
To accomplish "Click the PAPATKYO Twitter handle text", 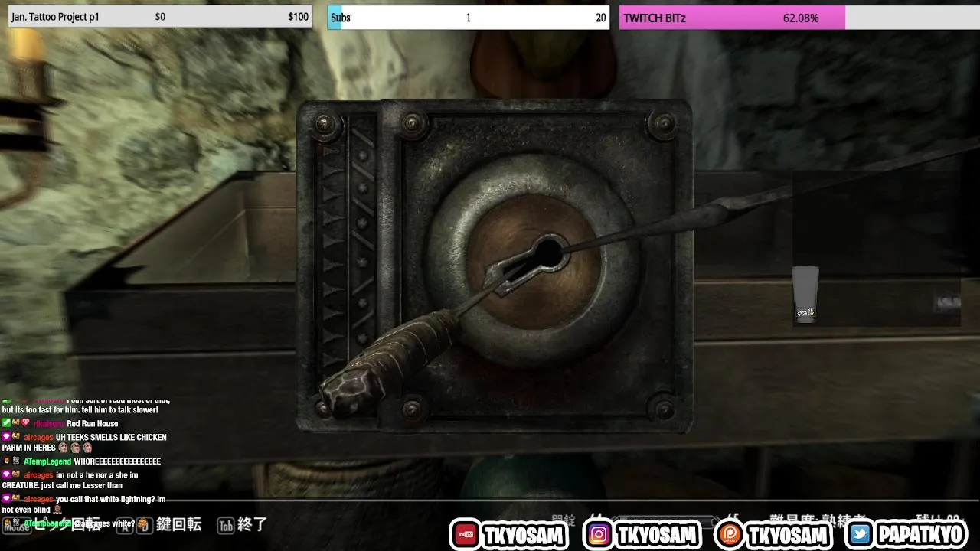I will [919, 535].
